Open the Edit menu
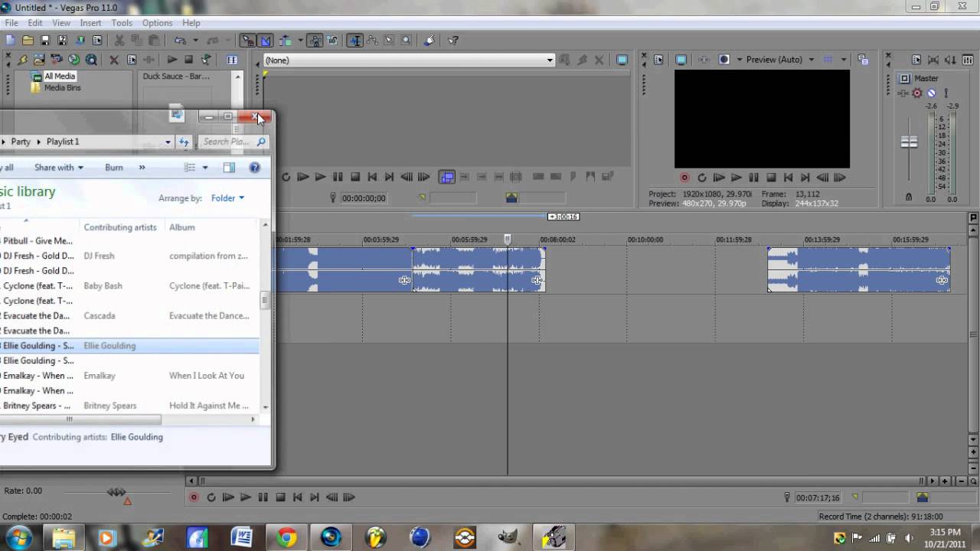Image resolution: width=980 pixels, height=551 pixels. [35, 23]
